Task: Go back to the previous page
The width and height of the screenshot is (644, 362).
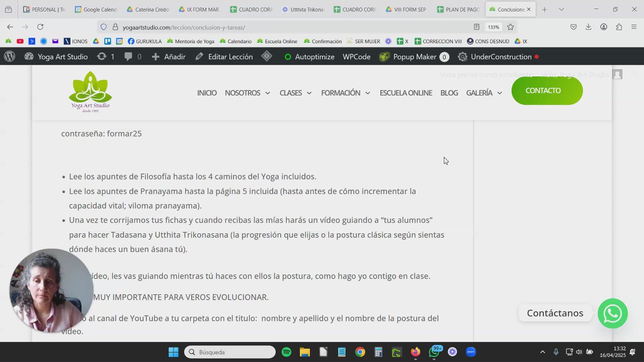Action: (10, 27)
